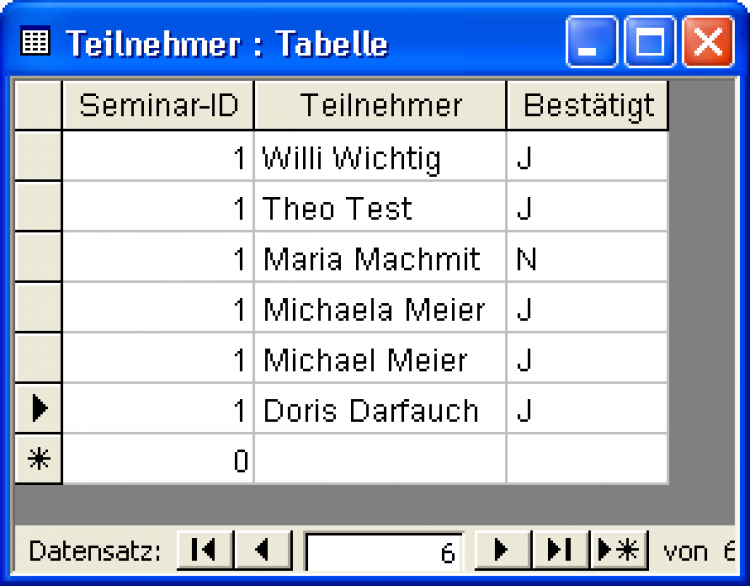
Task: Click the Michaela Meier name cell
Action: pyautogui.click(x=380, y=309)
